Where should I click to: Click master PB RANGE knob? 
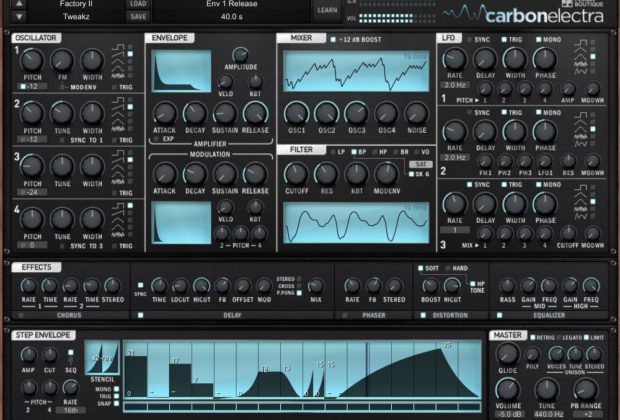tap(586, 390)
